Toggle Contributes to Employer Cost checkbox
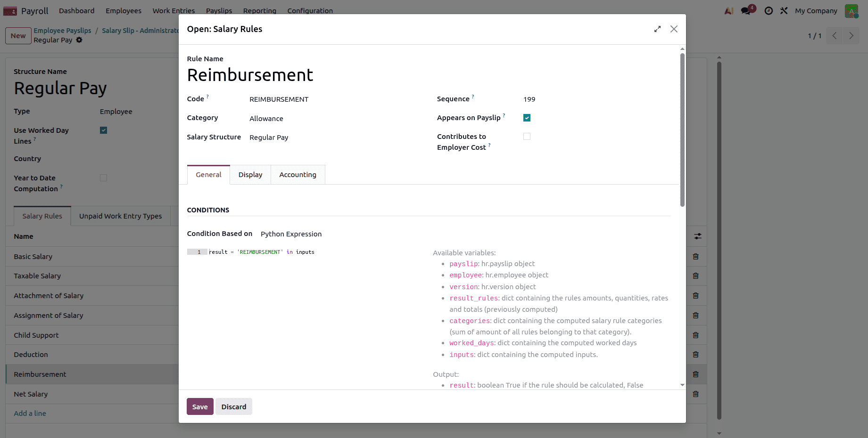 527,137
